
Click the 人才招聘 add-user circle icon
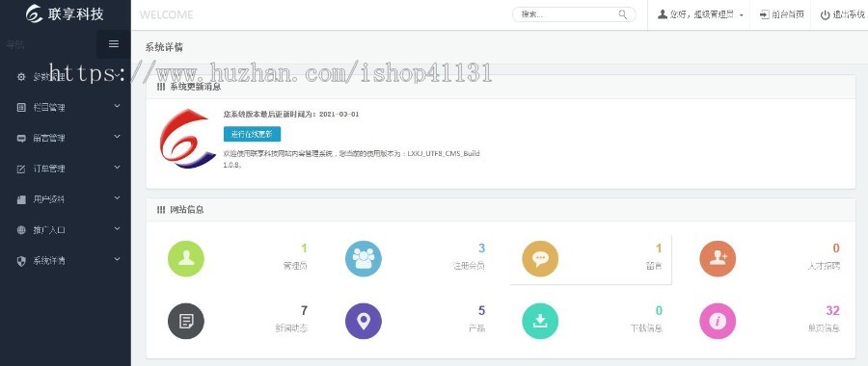(x=718, y=259)
